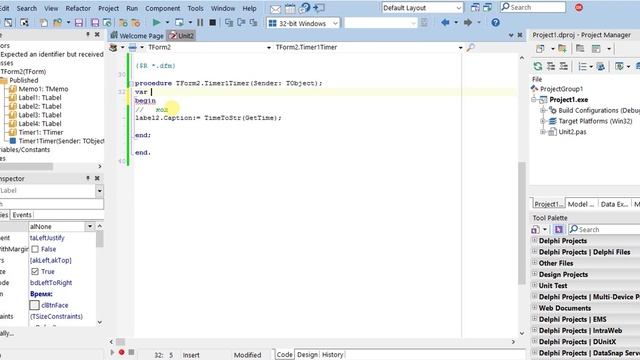Select Label3: TLabel in structure tree
640x360 pixels.
coord(40,115)
